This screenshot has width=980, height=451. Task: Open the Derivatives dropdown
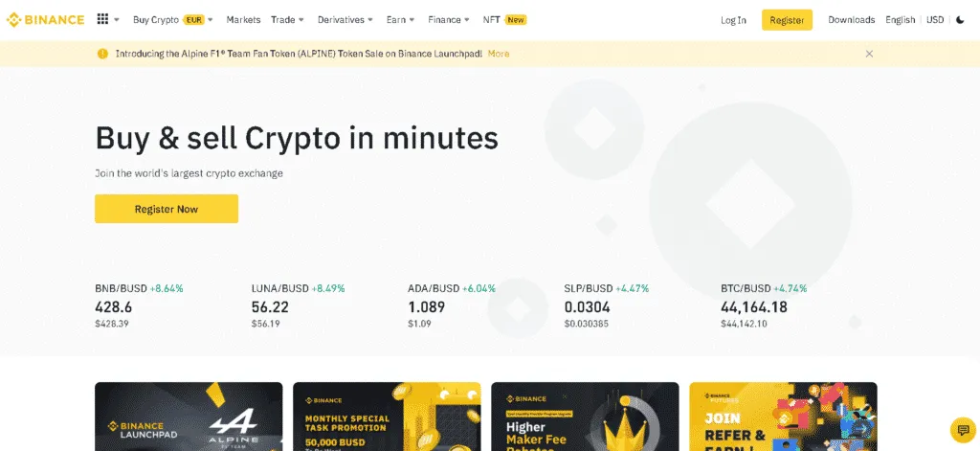coord(345,20)
